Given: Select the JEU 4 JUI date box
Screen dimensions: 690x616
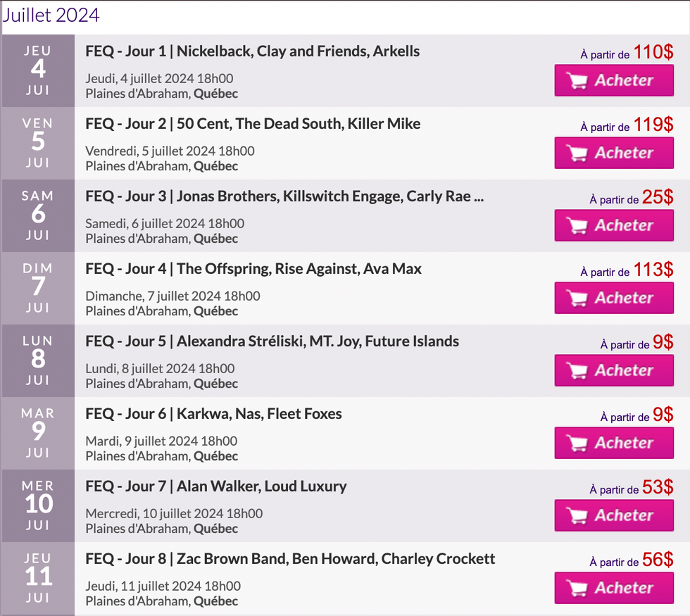Looking at the screenshot, I should 37,70.
